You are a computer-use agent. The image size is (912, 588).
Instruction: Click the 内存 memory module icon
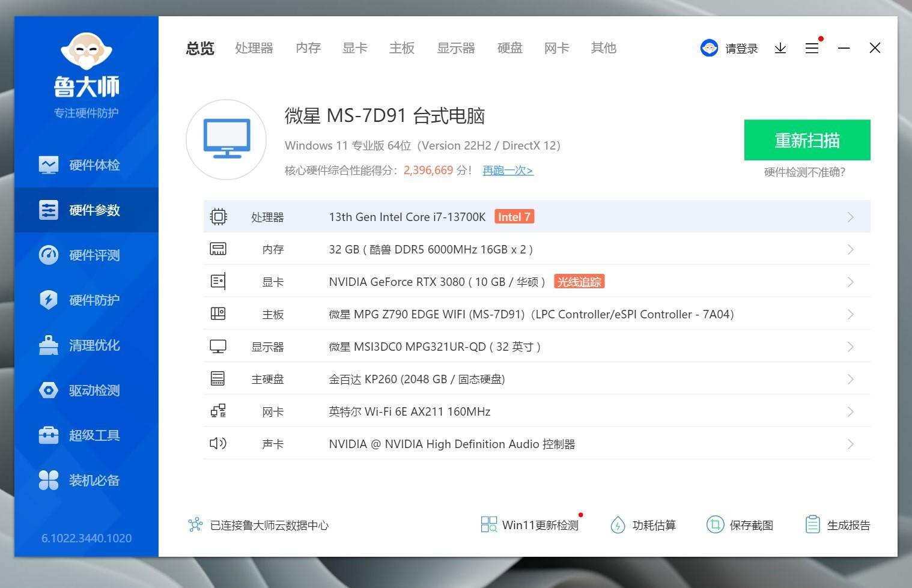pos(218,249)
